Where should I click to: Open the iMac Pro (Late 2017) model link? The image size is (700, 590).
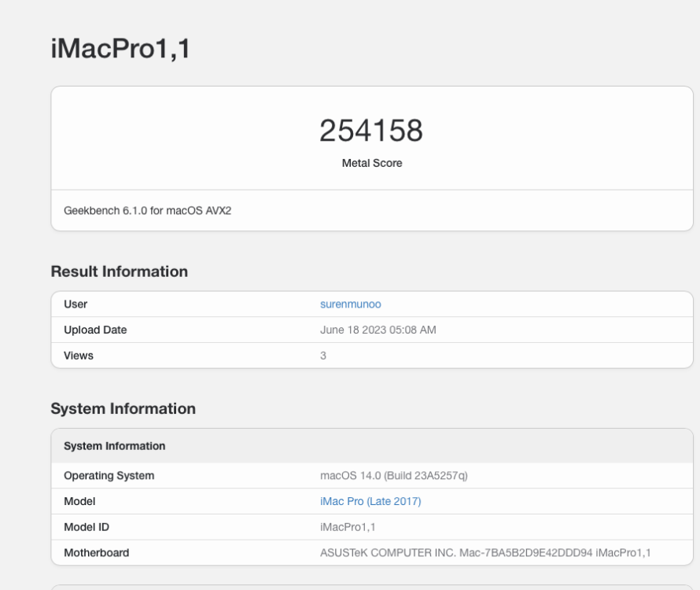click(x=370, y=501)
